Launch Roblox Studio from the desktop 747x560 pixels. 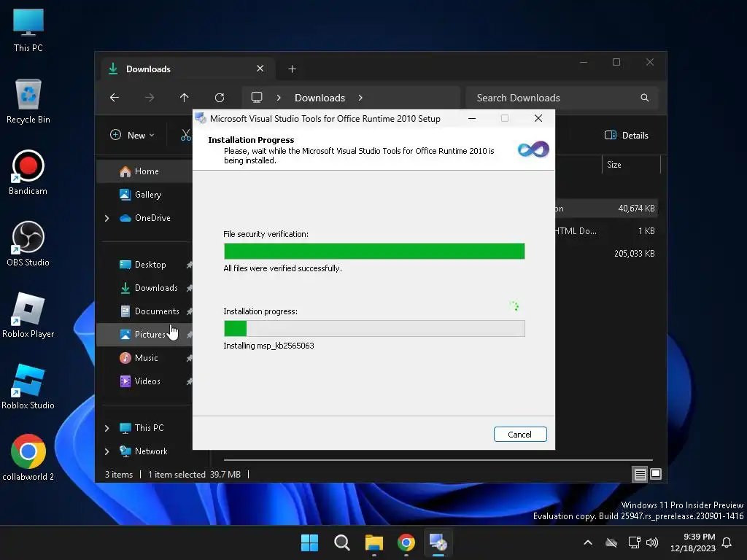pos(28,386)
